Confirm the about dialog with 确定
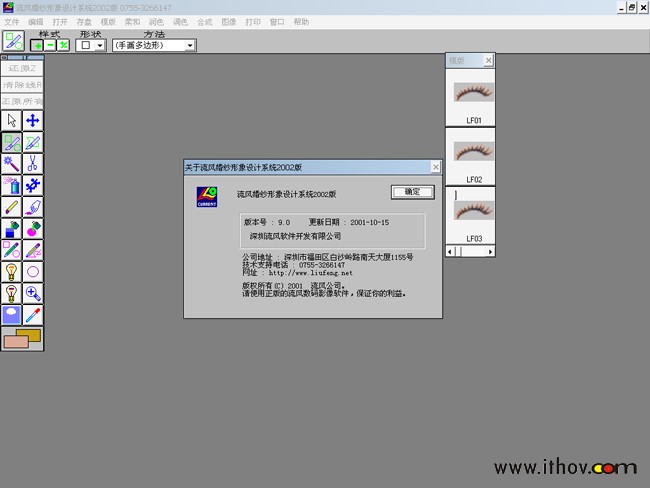This screenshot has width=650, height=488. [412, 192]
